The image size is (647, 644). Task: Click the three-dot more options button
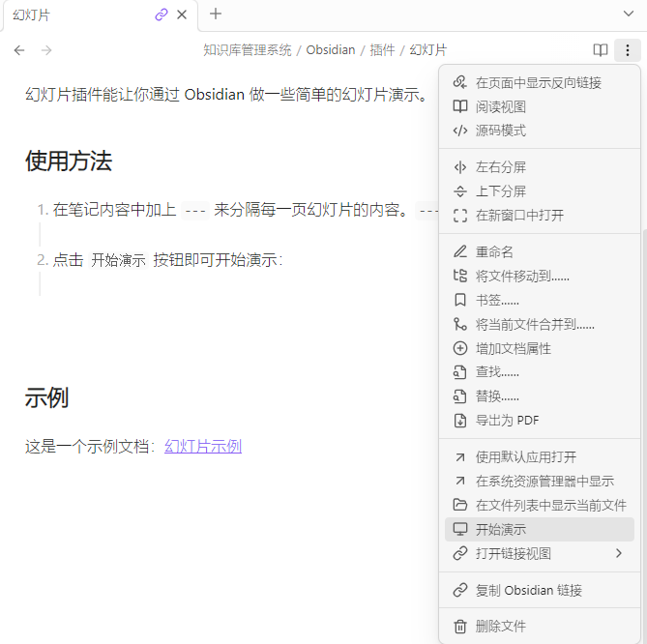[628, 50]
